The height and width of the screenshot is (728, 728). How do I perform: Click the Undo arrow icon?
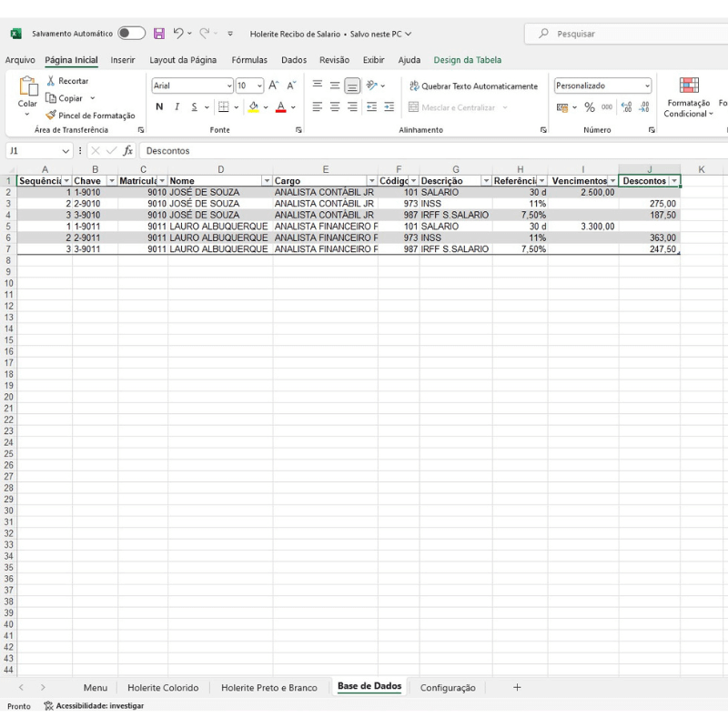(179, 34)
